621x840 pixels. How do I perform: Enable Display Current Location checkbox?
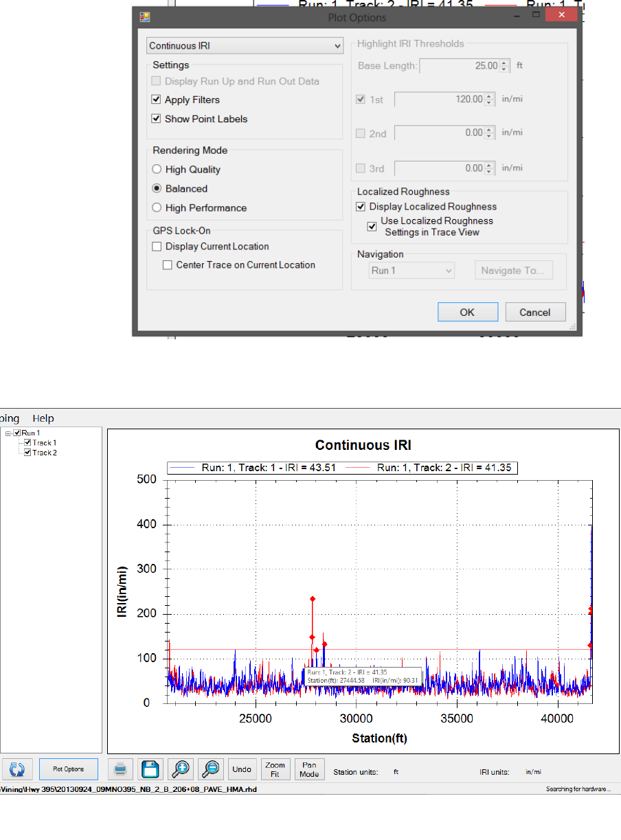click(x=157, y=247)
